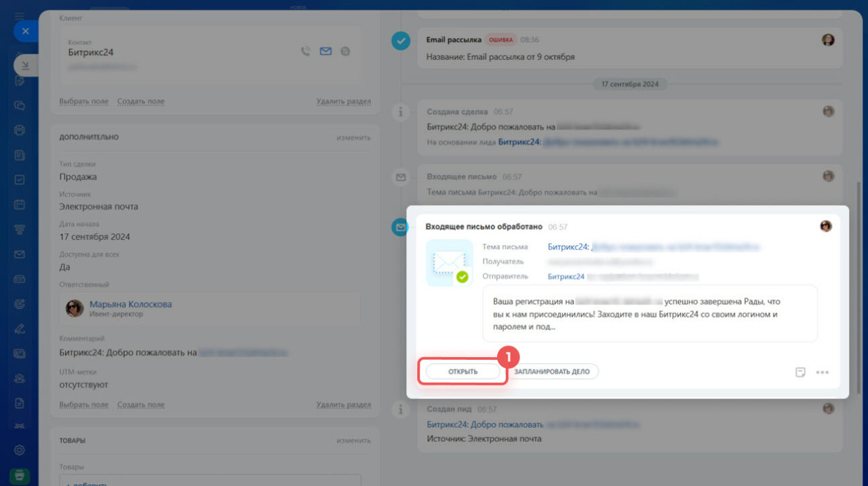
Task: Email the Битрикс24 contact via envelope icon
Action: [325, 52]
